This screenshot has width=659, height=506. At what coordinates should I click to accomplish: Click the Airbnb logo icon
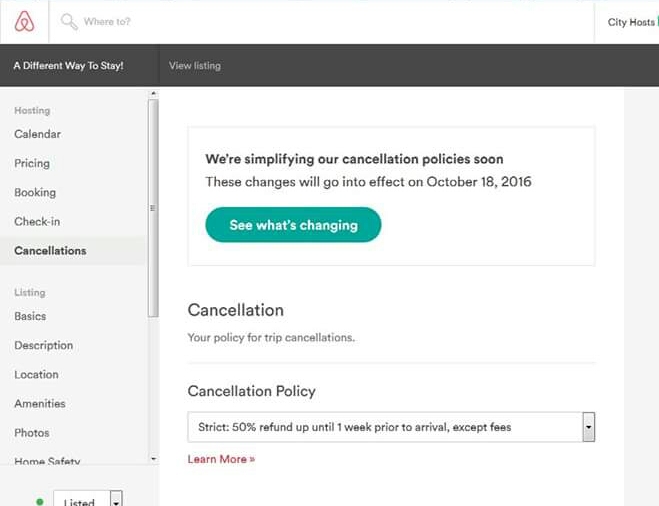click(x=24, y=22)
